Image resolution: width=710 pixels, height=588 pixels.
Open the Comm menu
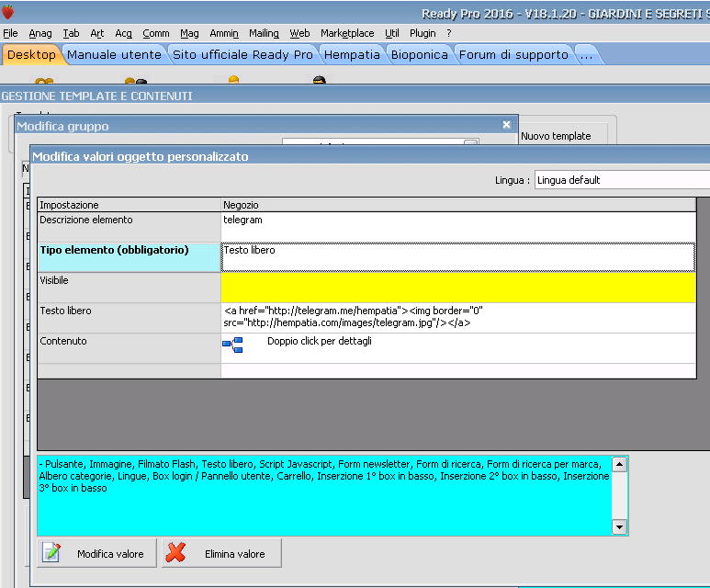pos(156,33)
